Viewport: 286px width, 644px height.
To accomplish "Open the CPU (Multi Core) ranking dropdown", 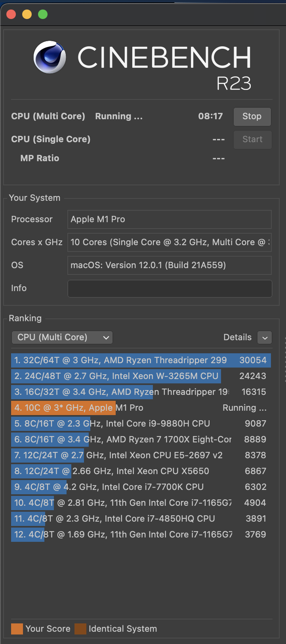I will coord(62,337).
